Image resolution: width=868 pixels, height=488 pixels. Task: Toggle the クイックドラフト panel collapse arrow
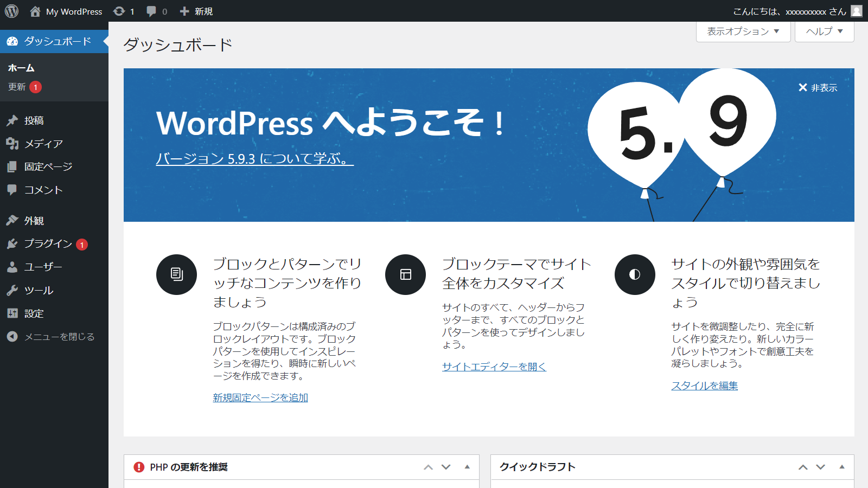pos(842,467)
